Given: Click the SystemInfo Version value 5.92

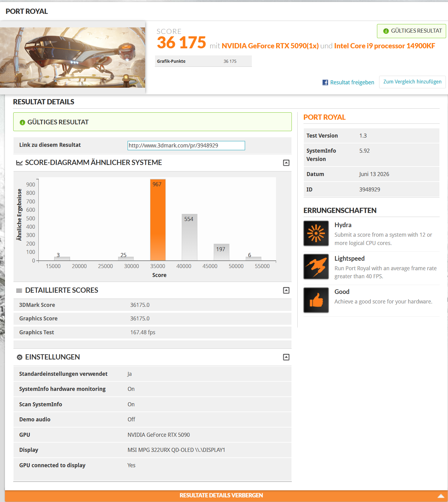Looking at the screenshot, I should 364,151.
